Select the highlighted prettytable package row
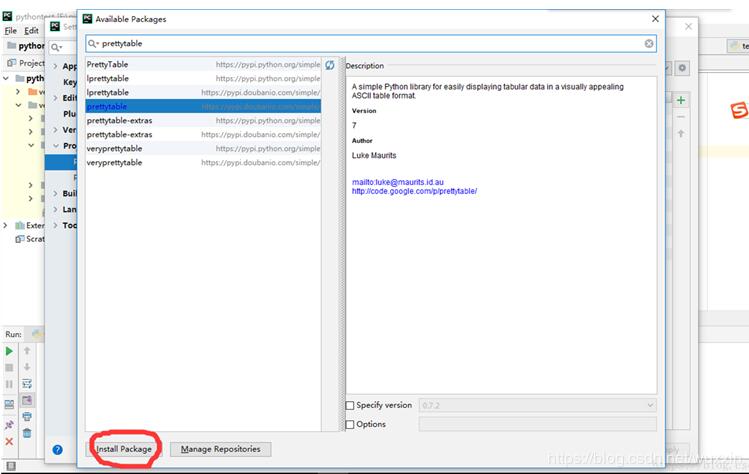749x474 pixels. 203,106
